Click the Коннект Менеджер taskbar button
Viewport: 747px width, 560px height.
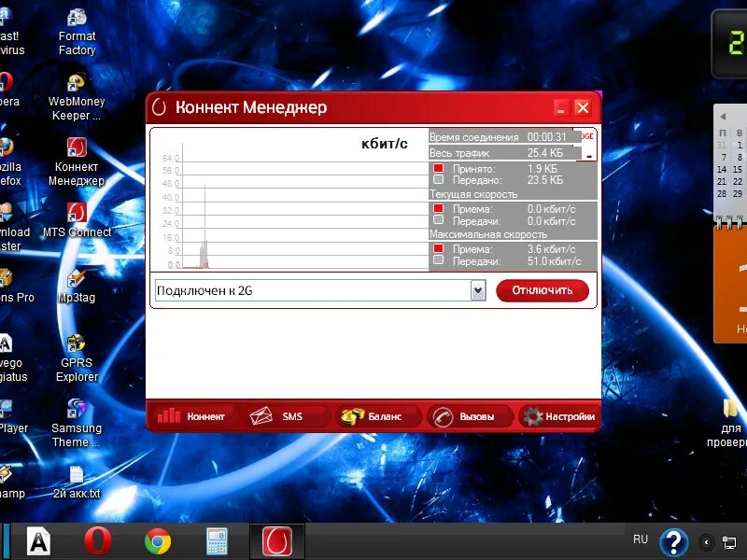coord(277,541)
